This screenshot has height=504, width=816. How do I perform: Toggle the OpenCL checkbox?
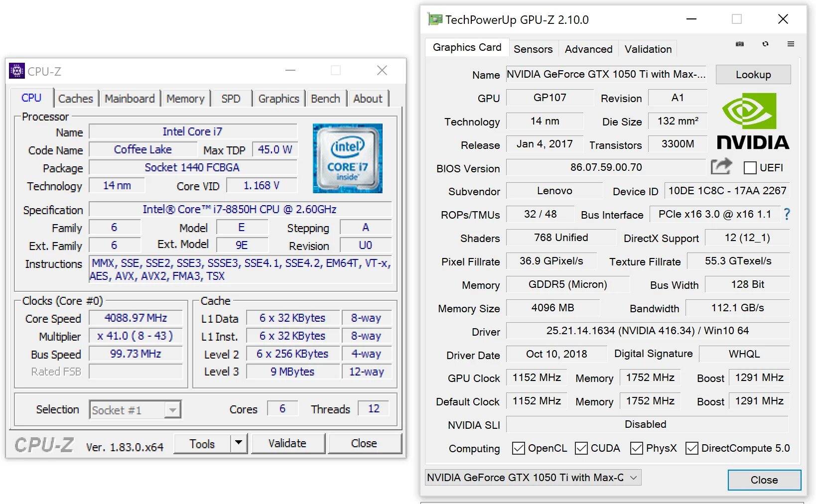point(519,448)
